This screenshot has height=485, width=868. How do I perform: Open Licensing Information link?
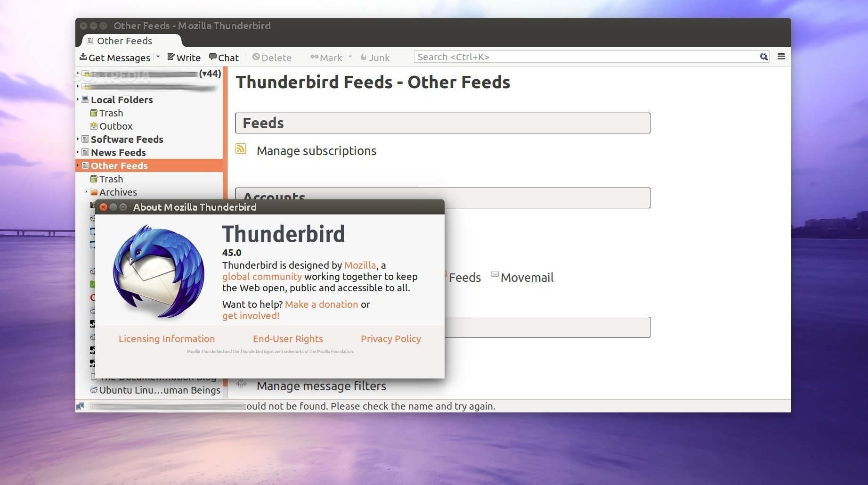click(x=166, y=339)
